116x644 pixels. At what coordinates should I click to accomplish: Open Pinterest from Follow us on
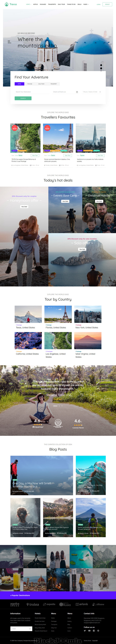98,631
